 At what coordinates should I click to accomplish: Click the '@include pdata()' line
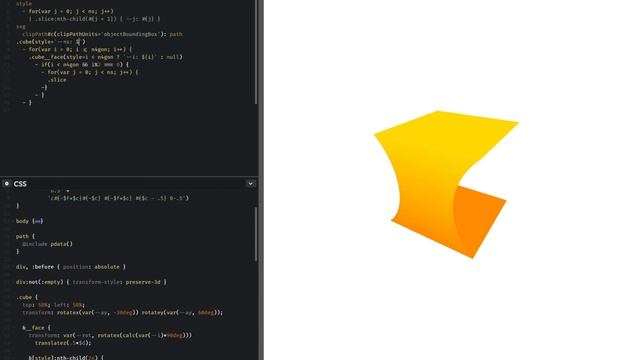(x=47, y=244)
